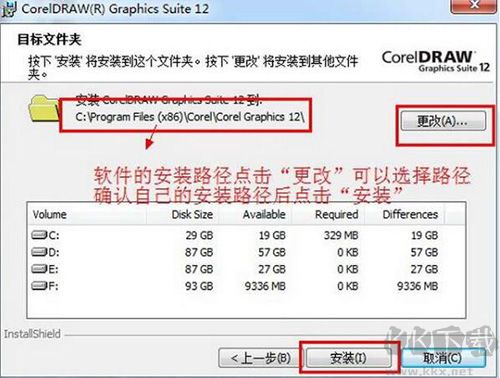Viewport: 500px width, 378px height.
Task: Select the D: drive icon
Action: (39, 252)
